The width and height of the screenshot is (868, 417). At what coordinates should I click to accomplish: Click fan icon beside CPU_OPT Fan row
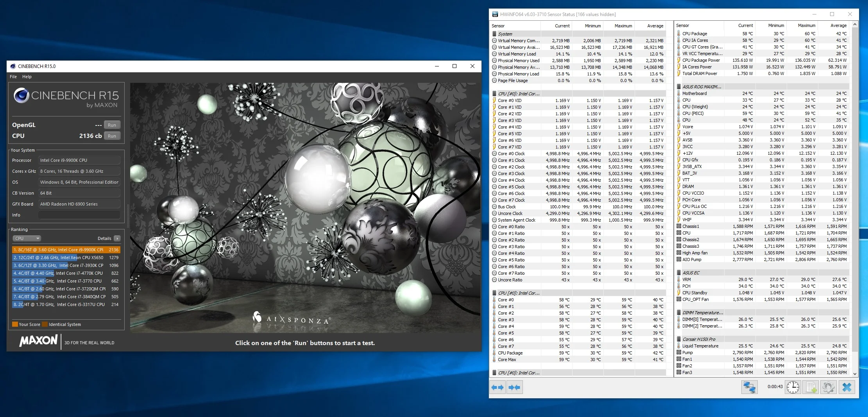click(x=679, y=299)
